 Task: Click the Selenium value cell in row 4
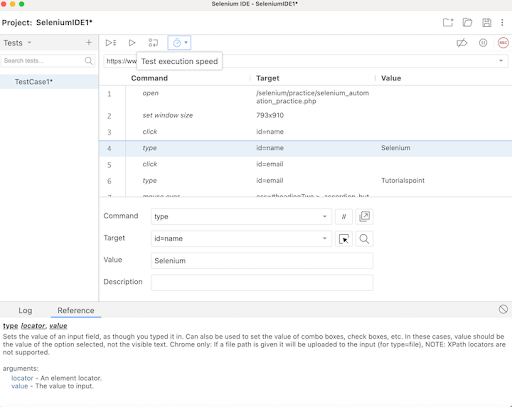click(x=396, y=148)
